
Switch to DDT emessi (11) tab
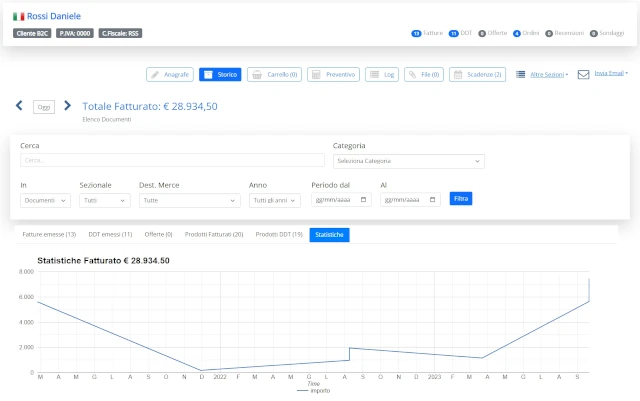110,234
